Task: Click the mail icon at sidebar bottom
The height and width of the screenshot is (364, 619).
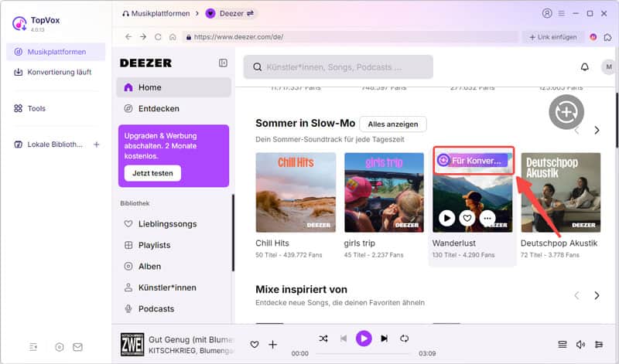Action: coord(78,347)
